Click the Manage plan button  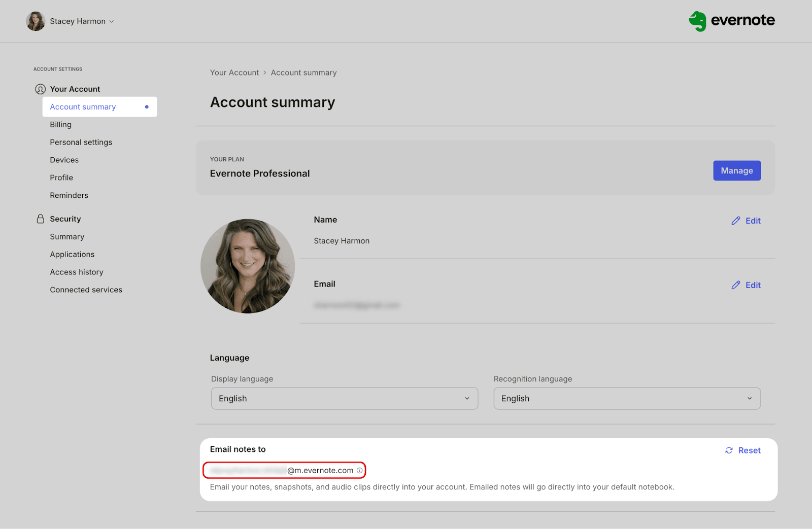pyautogui.click(x=737, y=170)
